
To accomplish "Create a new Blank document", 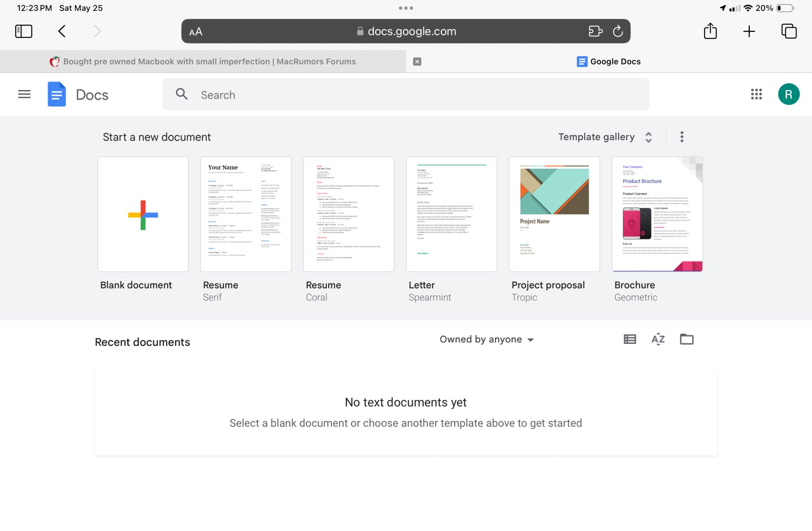I will 143,214.
